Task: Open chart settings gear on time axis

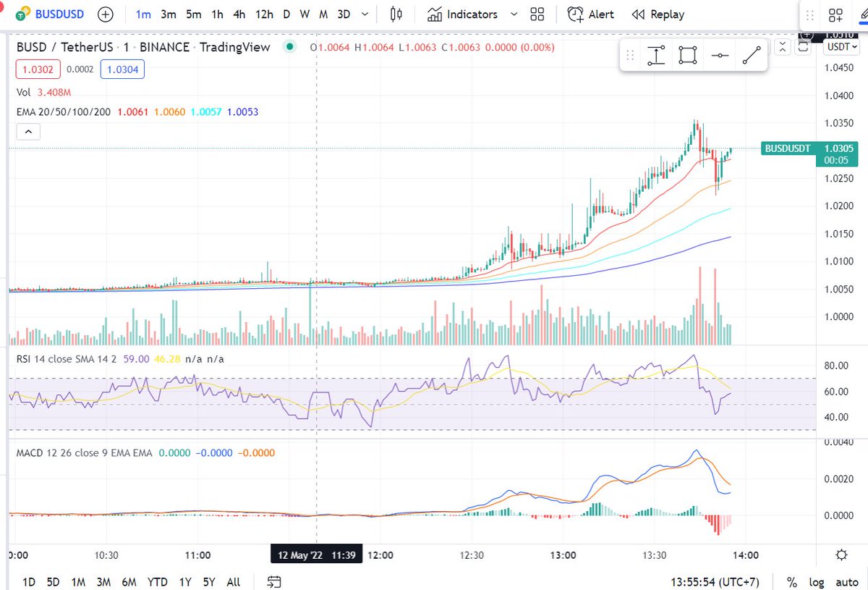Action: point(841,555)
